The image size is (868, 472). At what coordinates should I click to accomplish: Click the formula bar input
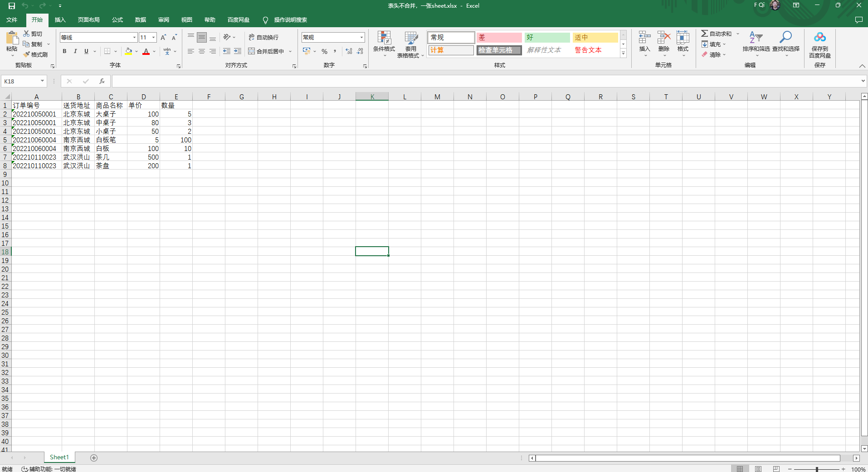[486, 81]
